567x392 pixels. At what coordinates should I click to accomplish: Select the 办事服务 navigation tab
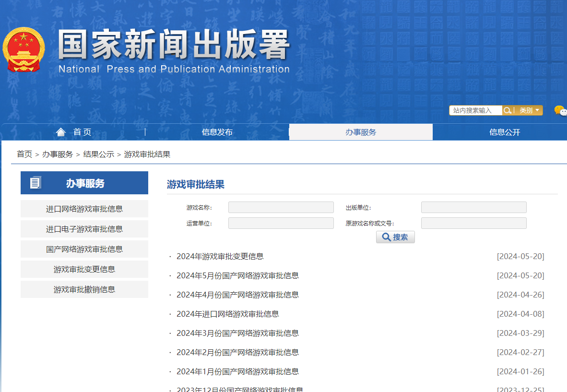(x=361, y=132)
